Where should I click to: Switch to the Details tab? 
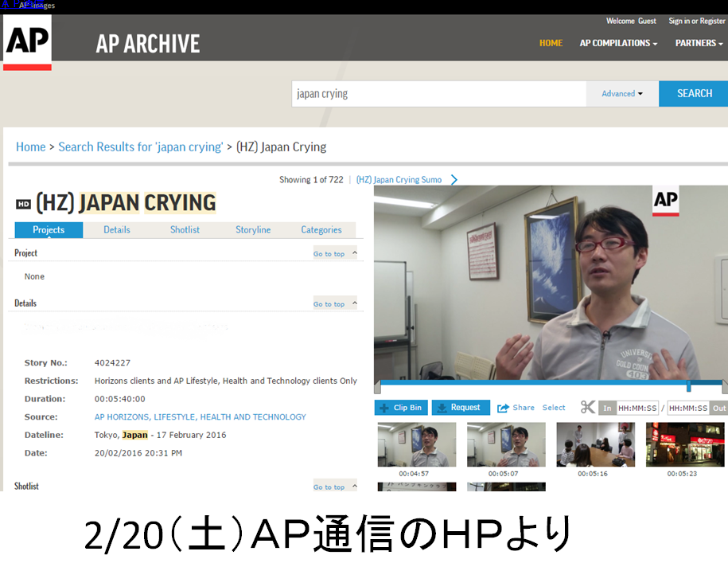pyautogui.click(x=116, y=230)
